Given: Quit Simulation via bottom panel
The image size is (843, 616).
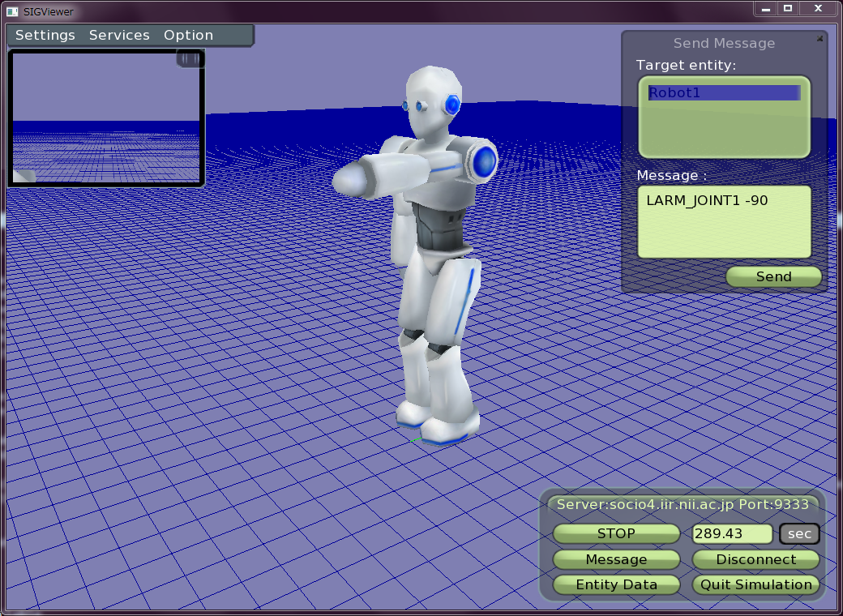Looking at the screenshot, I should [x=755, y=584].
